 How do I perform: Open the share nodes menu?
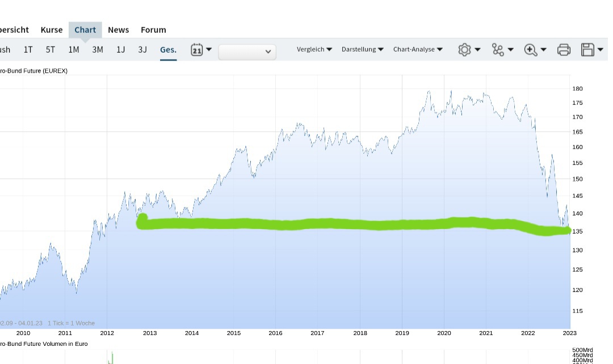tap(502, 49)
